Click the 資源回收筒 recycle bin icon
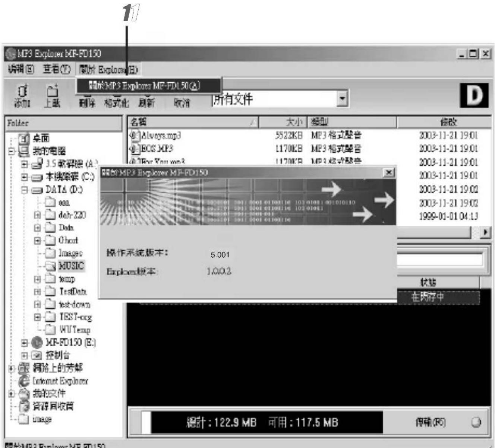The height and width of the screenshot is (448, 495). (x=24, y=406)
